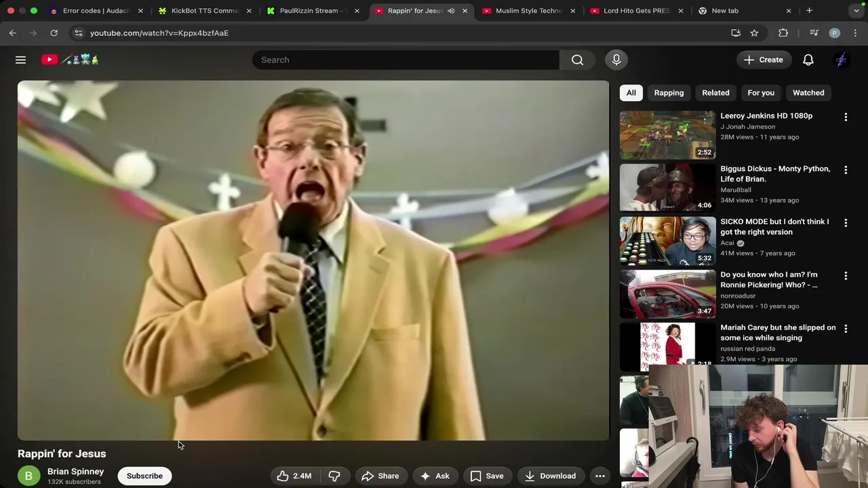
Task: Open the SICKO MODE right version title
Action: (774, 226)
